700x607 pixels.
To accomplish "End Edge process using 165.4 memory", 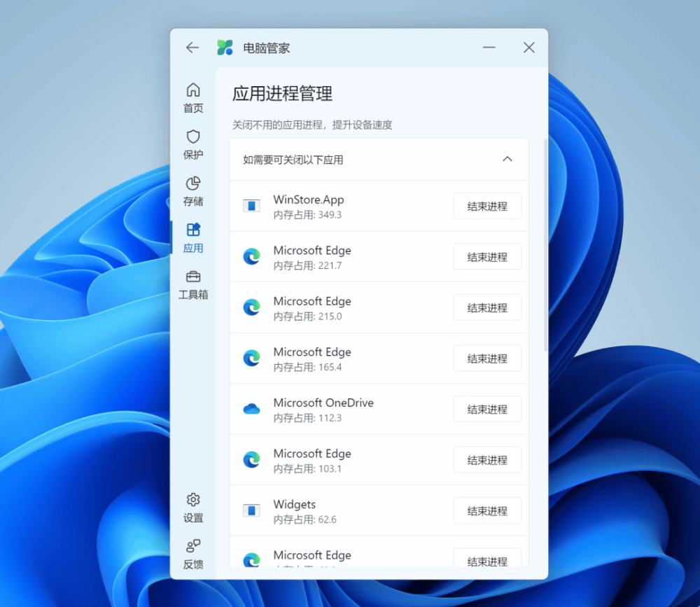I will (487, 358).
